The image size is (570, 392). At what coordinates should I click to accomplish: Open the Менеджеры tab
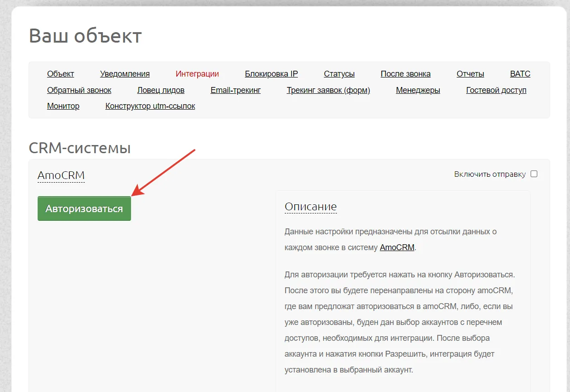pos(418,90)
